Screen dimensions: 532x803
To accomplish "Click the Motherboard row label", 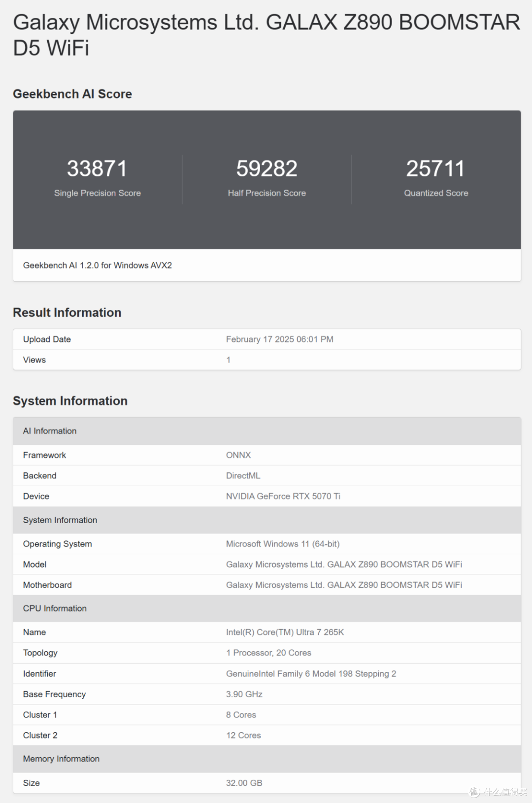I will click(x=47, y=585).
